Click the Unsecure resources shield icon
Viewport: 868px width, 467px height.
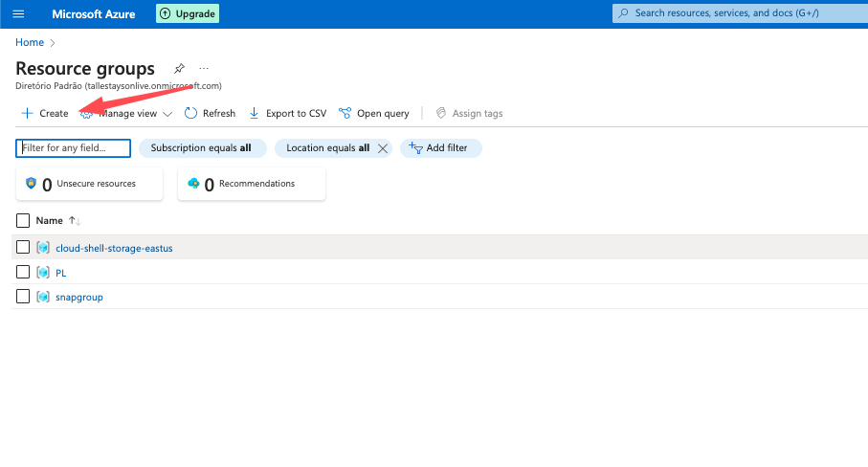[31, 184]
